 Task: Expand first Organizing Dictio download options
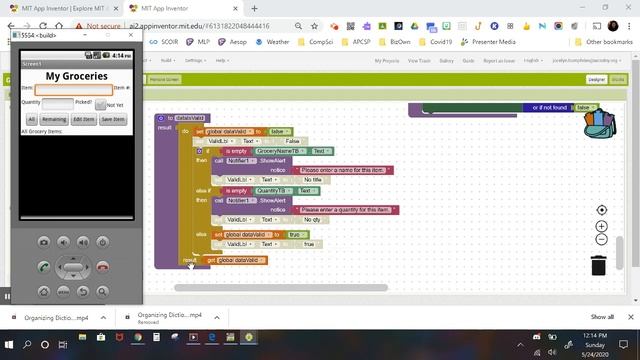click(103, 318)
